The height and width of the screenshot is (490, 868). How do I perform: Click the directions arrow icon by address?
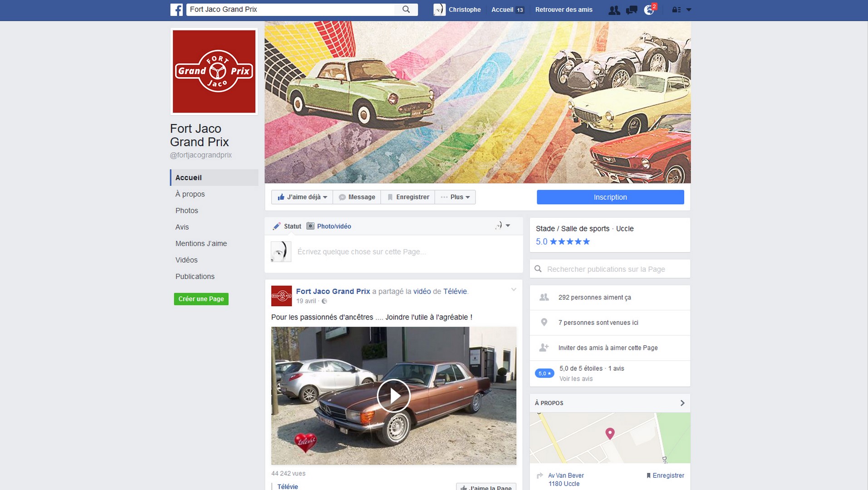[540, 476]
